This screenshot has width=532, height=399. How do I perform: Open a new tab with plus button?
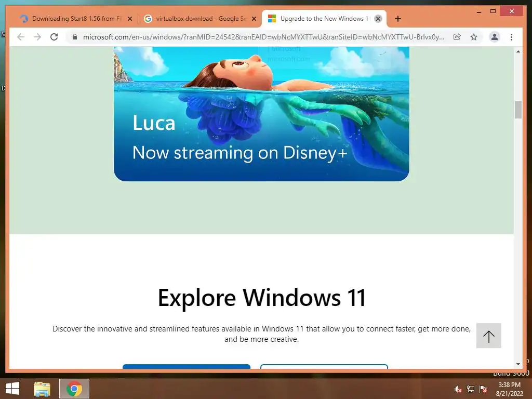click(398, 19)
